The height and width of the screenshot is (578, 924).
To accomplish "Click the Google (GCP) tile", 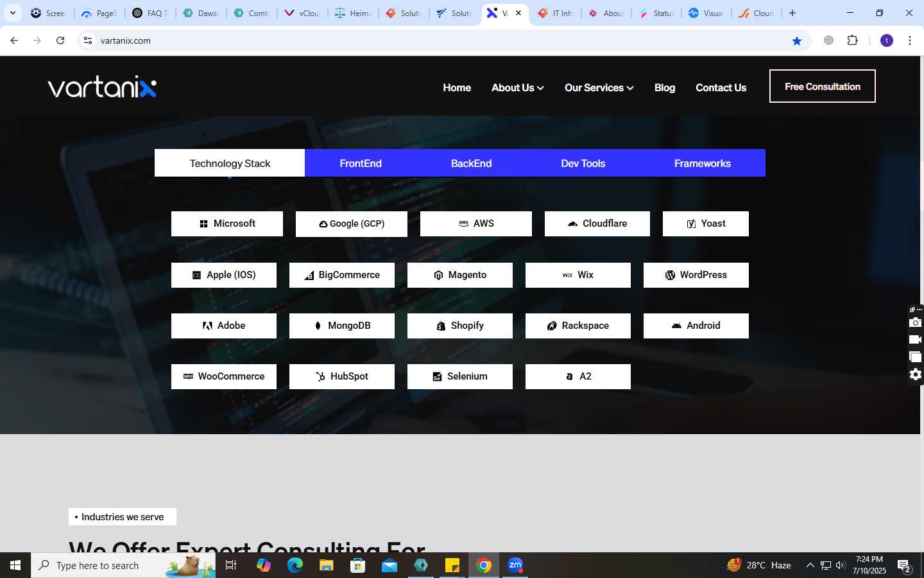I will [x=352, y=223].
